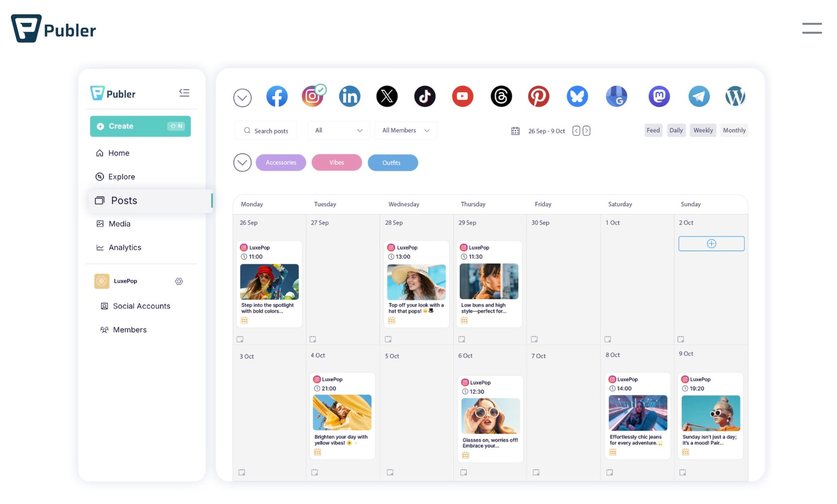Click the Publer logo in page header
This screenshot has height=504, width=837.
point(53,29)
